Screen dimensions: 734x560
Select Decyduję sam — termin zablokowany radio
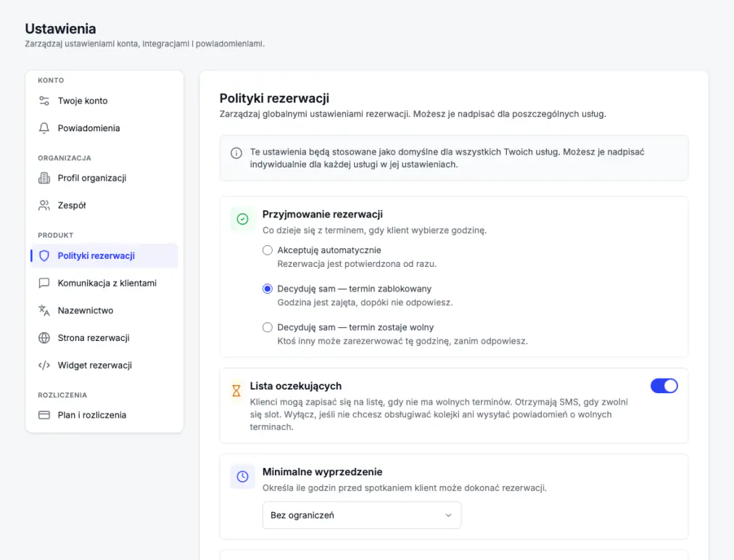pyautogui.click(x=268, y=289)
